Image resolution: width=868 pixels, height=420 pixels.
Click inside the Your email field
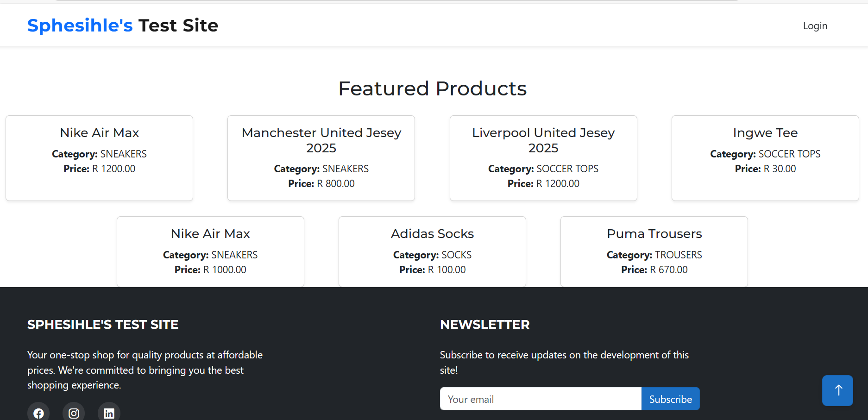540,399
